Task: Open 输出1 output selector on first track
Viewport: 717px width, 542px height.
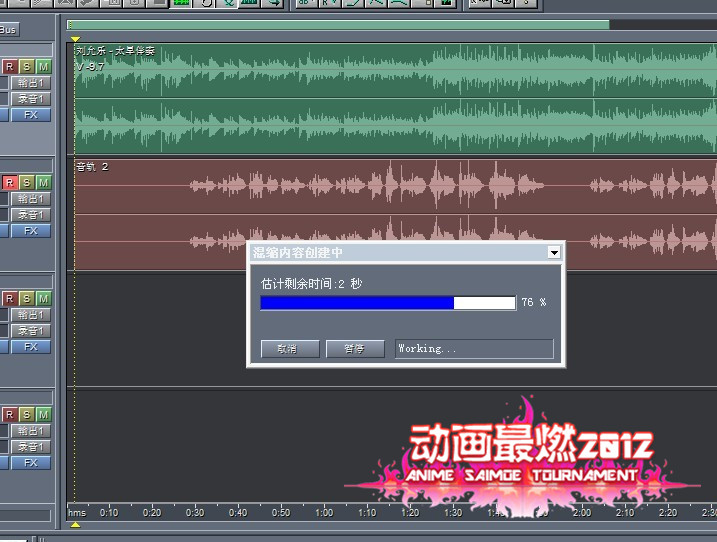Action: click(31, 83)
